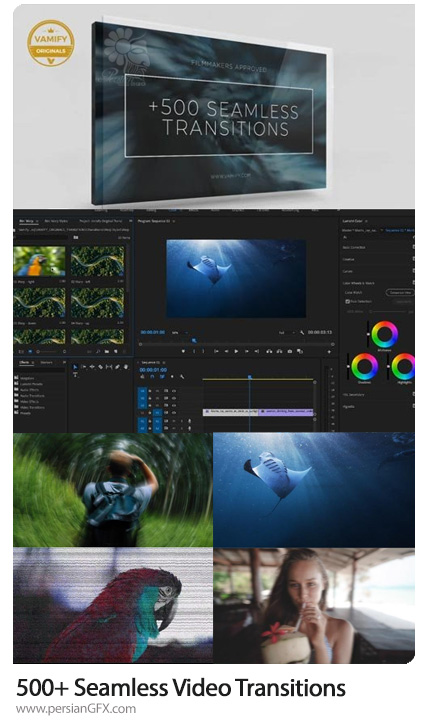Select the Type tool below Selection tool
Viewport: 430px width, 720px height.
75,375
